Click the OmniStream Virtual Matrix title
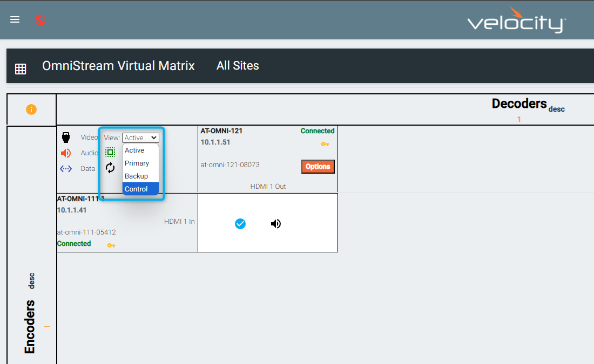This screenshot has height=364, width=594. click(118, 66)
